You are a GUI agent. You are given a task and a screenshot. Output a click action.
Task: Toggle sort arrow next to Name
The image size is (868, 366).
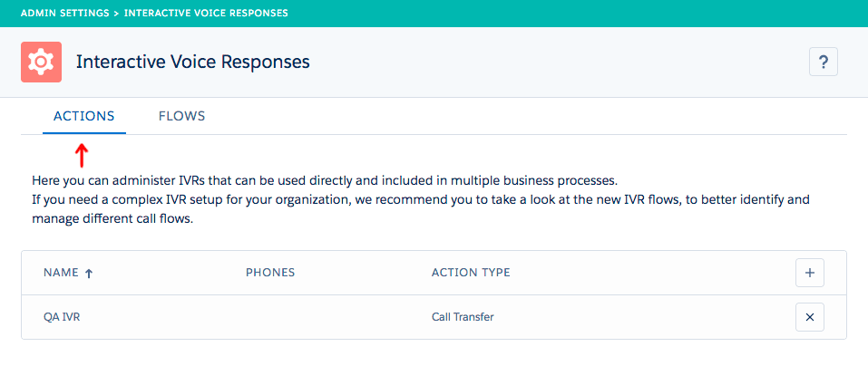(x=88, y=273)
